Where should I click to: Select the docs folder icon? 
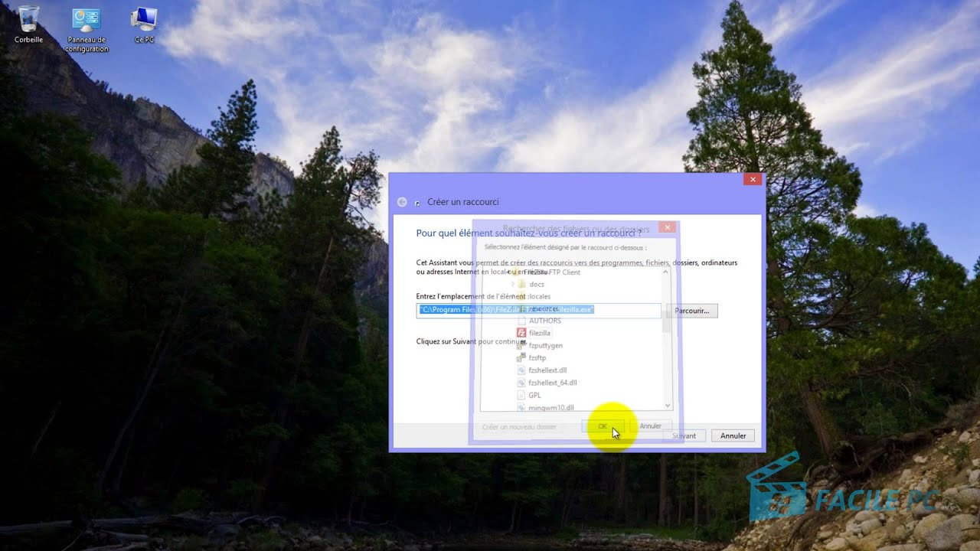[522, 284]
